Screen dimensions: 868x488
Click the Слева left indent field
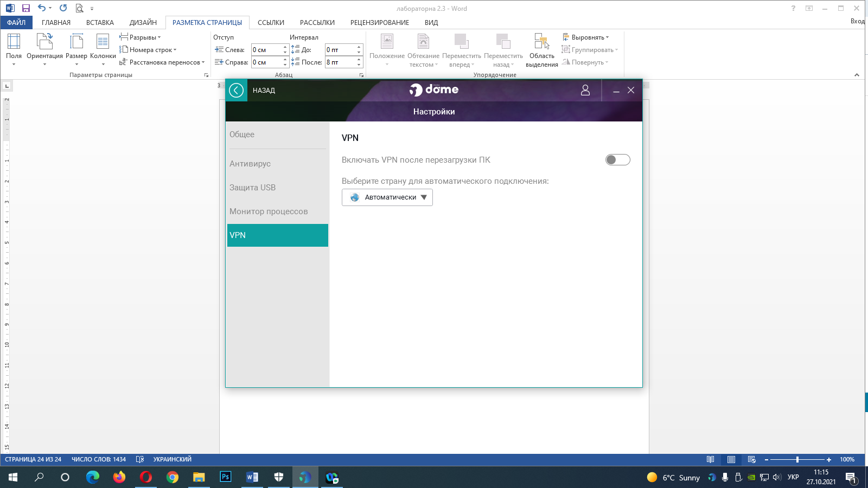pyautogui.click(x=267, y=50)
